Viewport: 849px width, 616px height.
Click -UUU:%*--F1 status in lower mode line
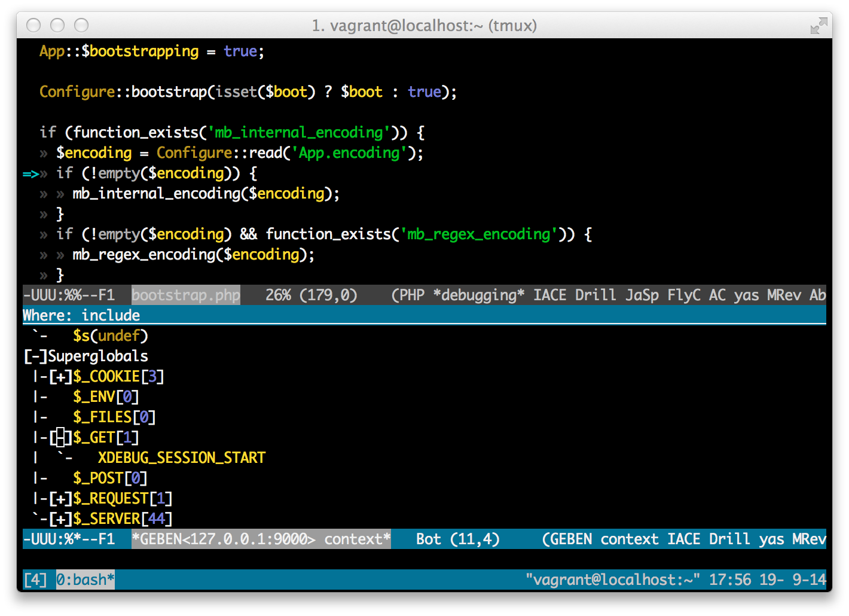(x=69, y=539)
